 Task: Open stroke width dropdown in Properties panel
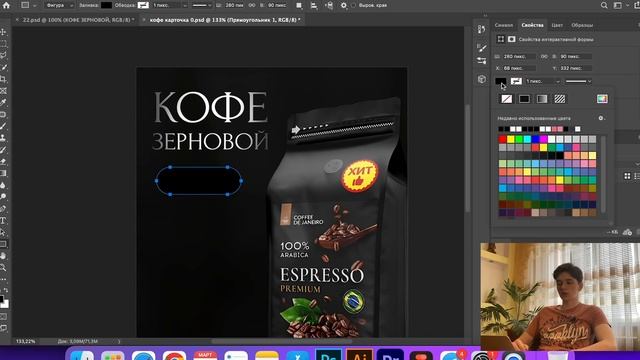(558, 81)
